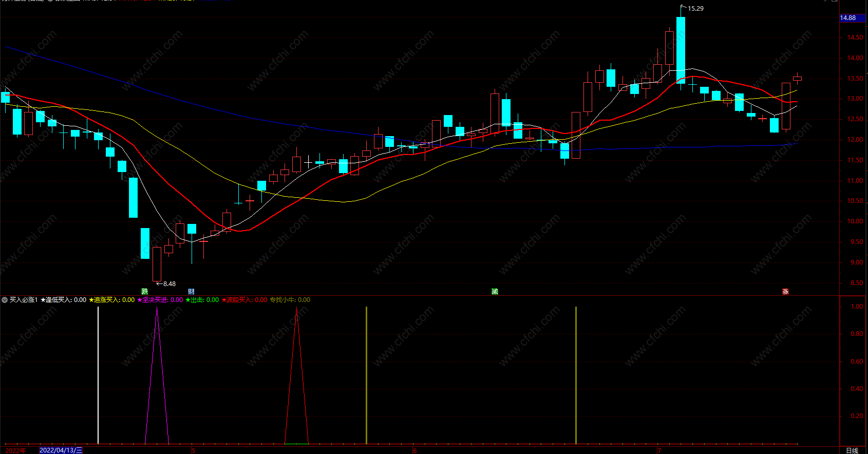Click month 5 tick on time axis

click(x=193, y=451)
